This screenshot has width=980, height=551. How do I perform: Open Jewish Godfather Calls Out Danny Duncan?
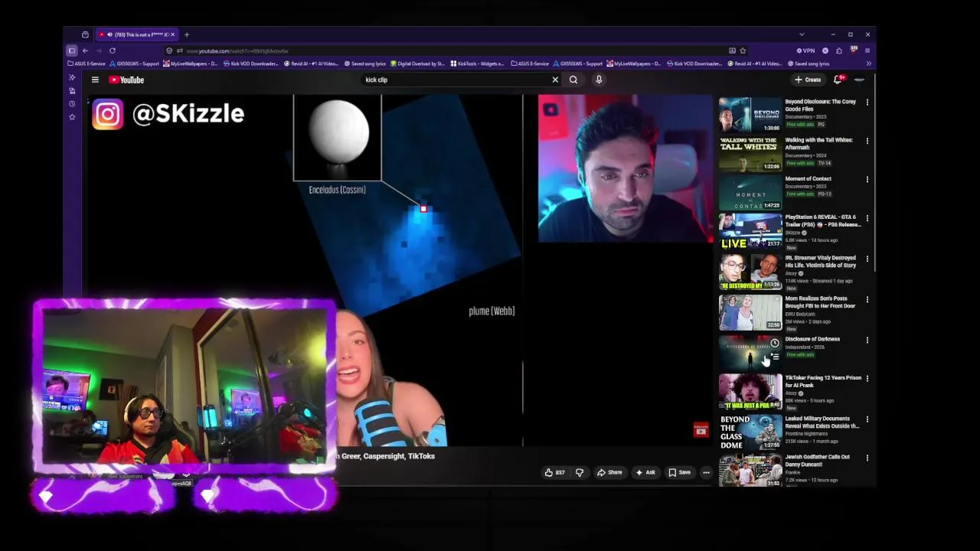click(817, 461)
